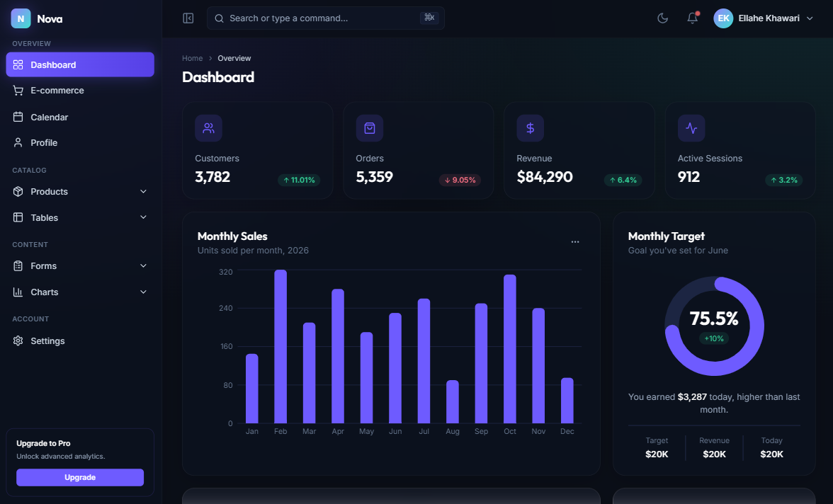Click the EK user avatar

[723, 18]
